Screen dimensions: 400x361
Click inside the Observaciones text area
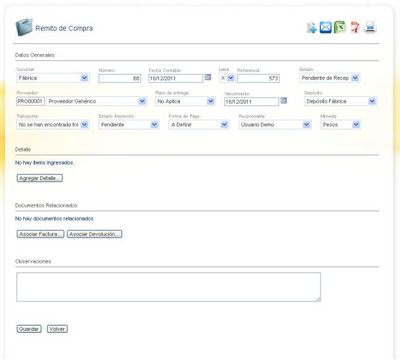click(169, 287)
